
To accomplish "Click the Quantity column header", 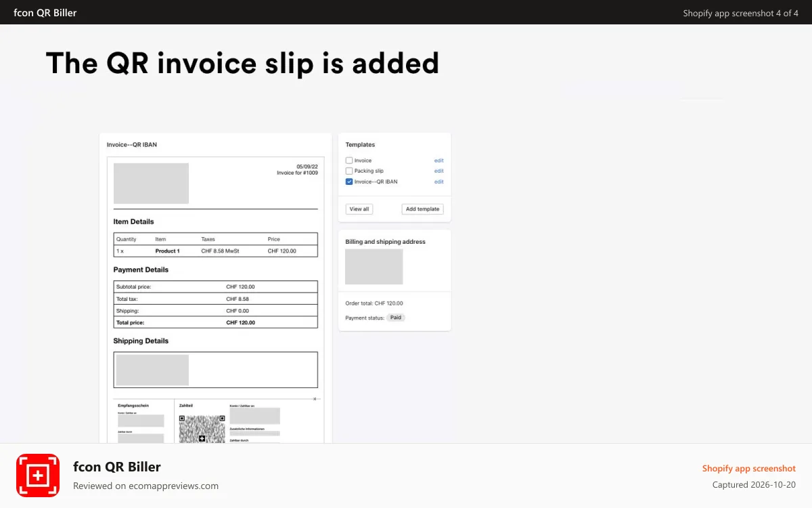I will coord(126,239).
